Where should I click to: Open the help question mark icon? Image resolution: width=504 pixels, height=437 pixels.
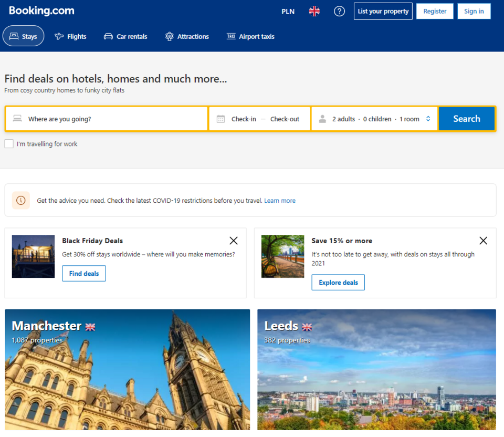point(339,11)
